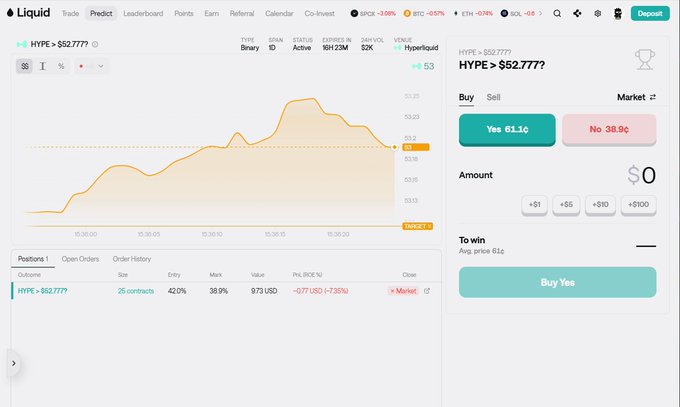The image size is (680, 407).
Task: Open the Referral page
Action: [242, 13]
